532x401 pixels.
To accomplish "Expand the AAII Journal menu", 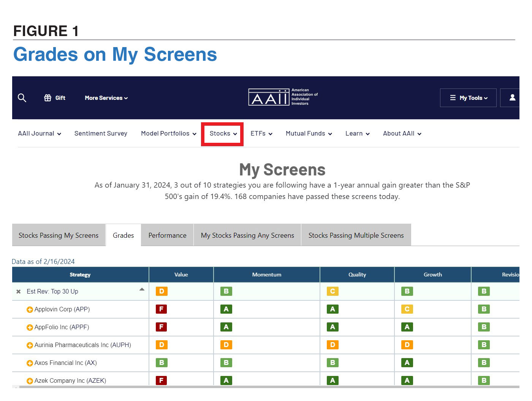I will [x=40, y=134].
